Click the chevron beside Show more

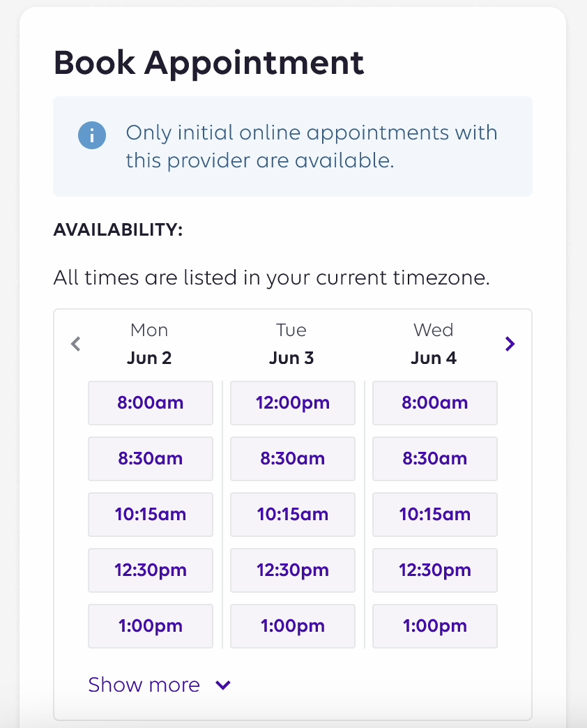point(223,685)
